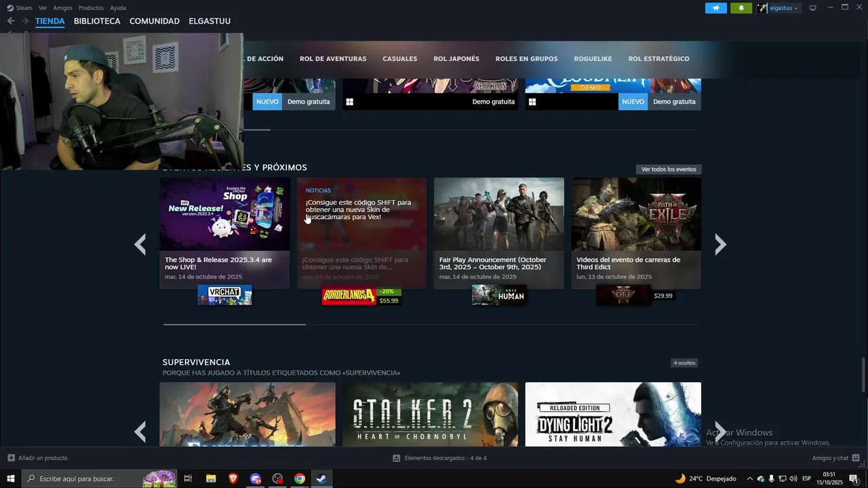Click the Once Human game logo
The height and width of the screenshot is (488, 868).
pos(499,296)
